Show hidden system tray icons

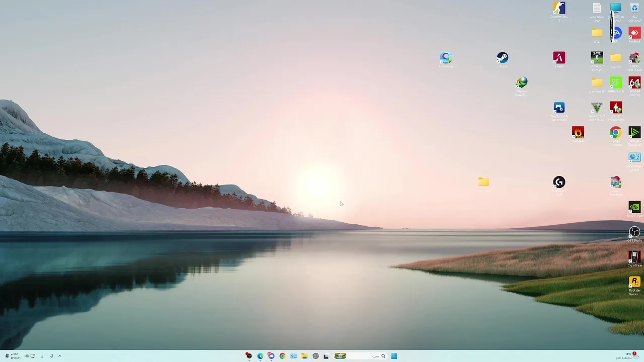(x=59, y=356)
